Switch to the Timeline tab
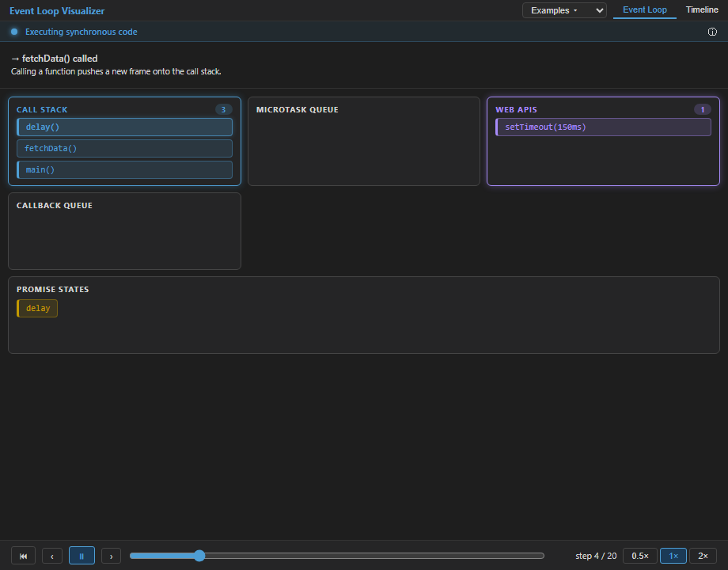Viewport: 728px width, 570px height. (x=702, y=9)
